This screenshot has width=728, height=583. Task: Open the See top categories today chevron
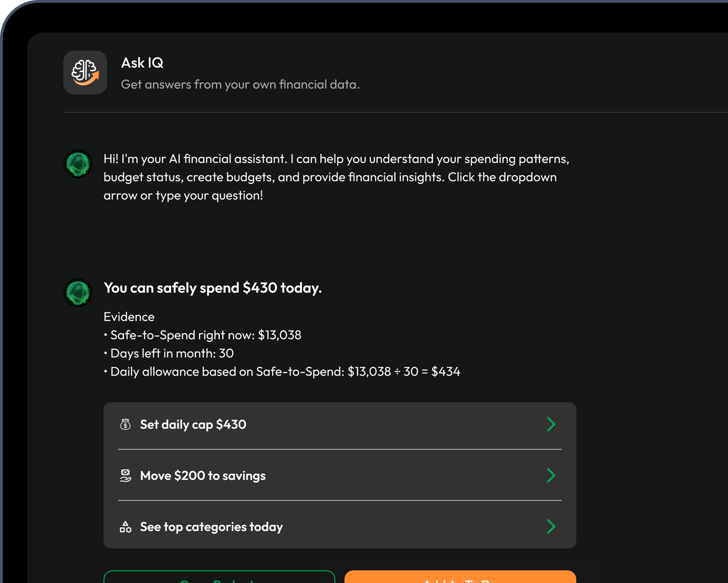(551, 527)
